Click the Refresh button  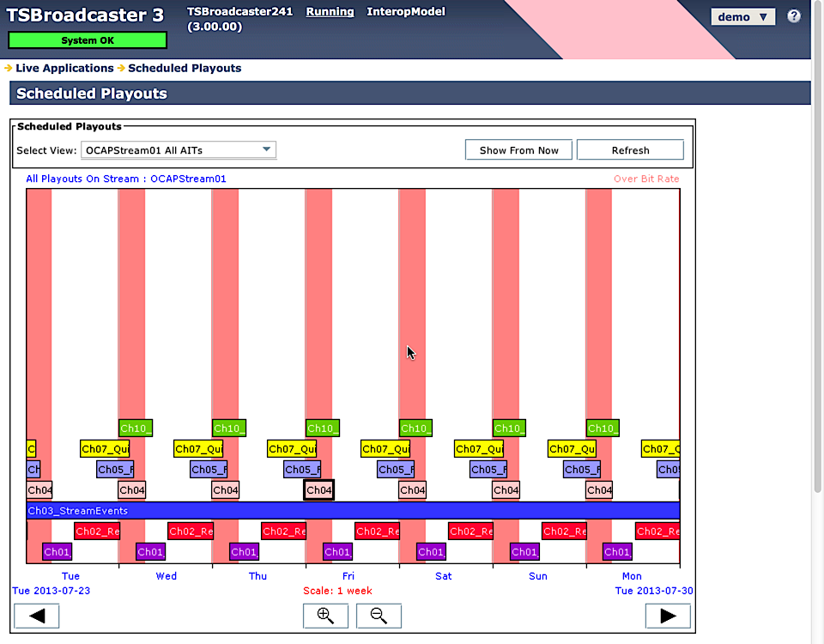click(x=630, y=150)
